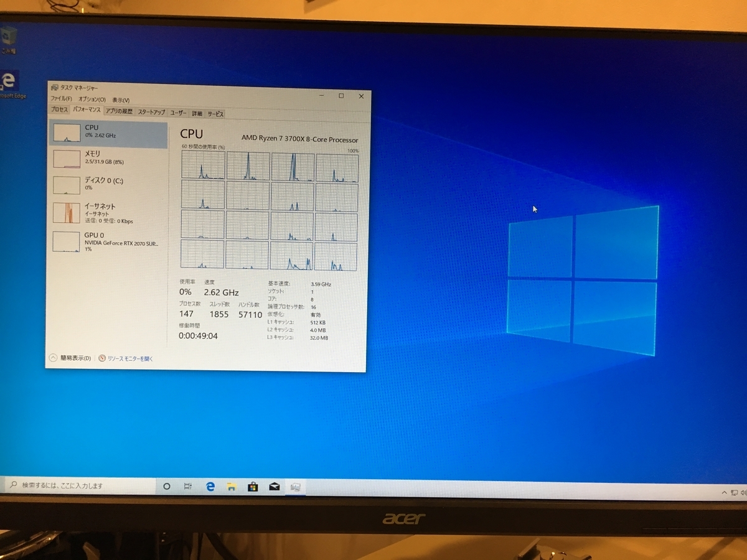Select ディスク 0 (C:) in the sidebar

pyautogui.click(x=108, y=184)
